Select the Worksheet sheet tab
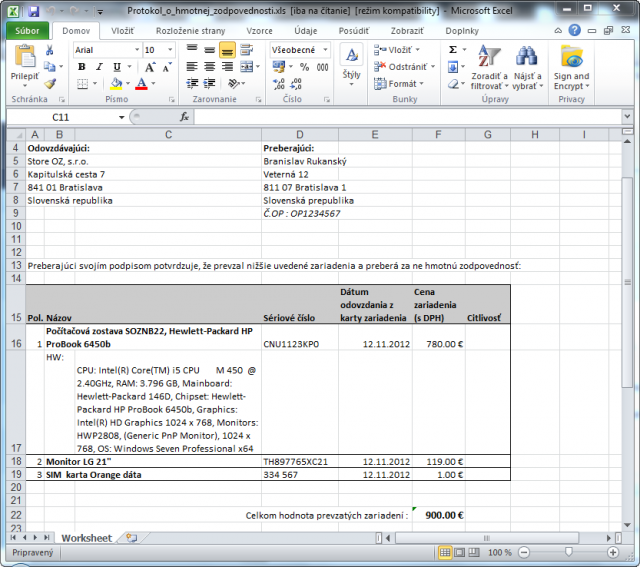 click(87, 538)
